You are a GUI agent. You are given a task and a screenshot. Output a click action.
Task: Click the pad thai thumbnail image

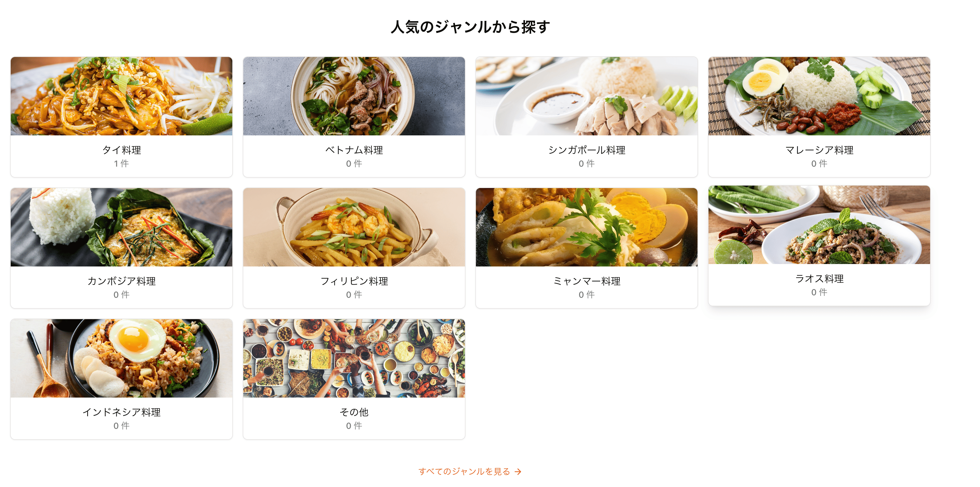tap(122, 96)
